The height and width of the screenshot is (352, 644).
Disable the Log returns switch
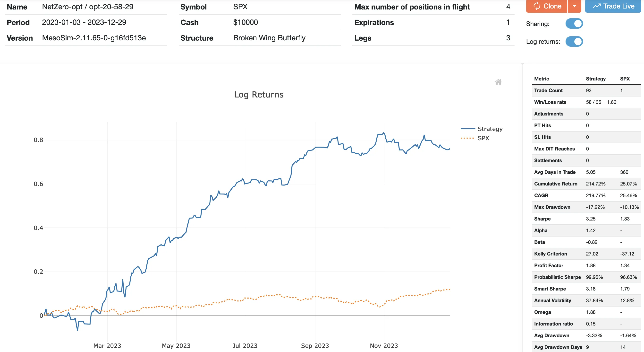click(574, 42)
